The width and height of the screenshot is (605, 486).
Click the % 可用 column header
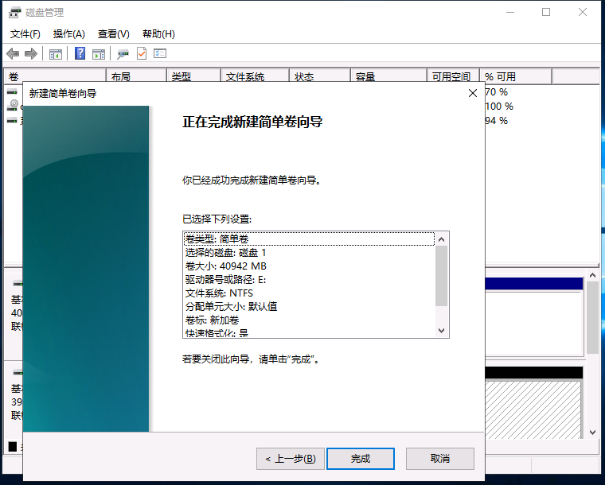pos(515,76)
